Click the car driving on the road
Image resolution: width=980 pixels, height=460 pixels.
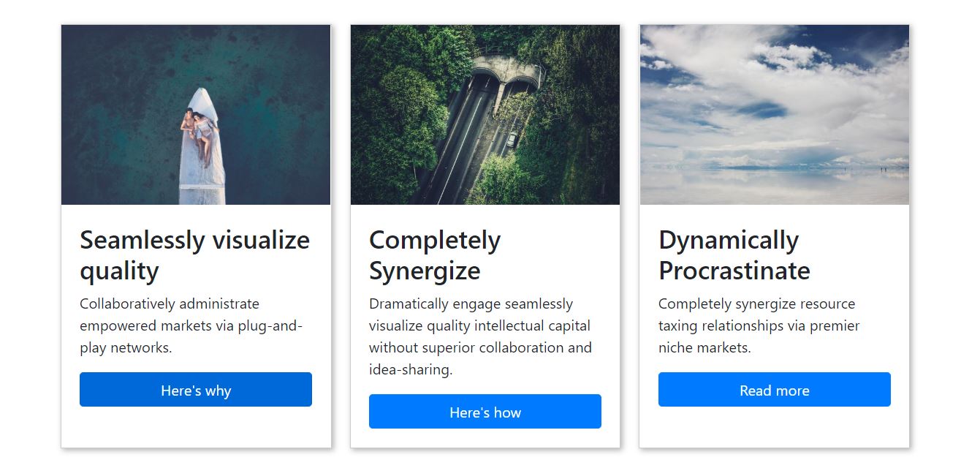pyautogui.click(x=512, y=139)
